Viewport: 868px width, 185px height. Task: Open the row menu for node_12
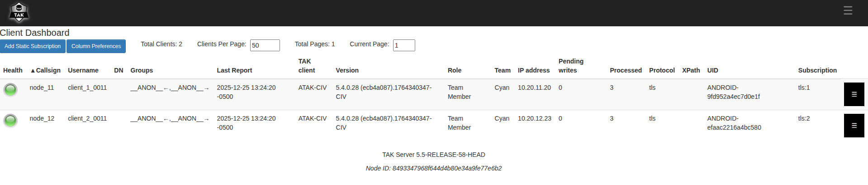click(x=854, y=126)
